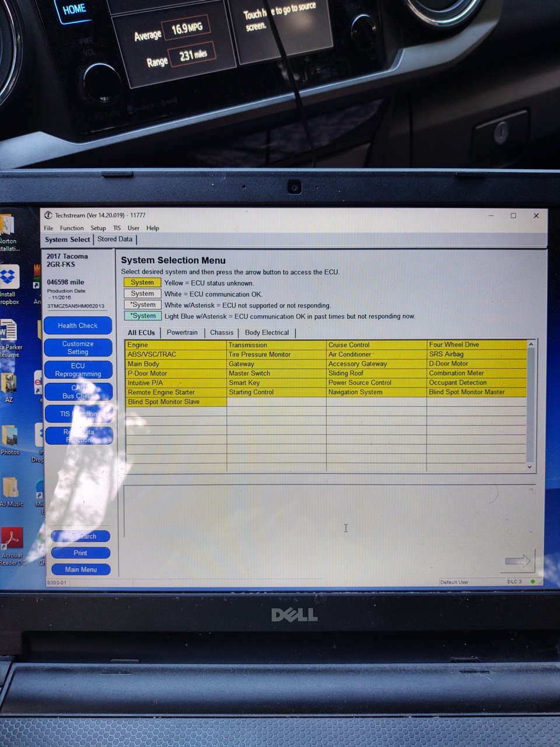The image size is (560, 747).
Task: Click the Techstream logo in title bar
Action: (48, 215)
